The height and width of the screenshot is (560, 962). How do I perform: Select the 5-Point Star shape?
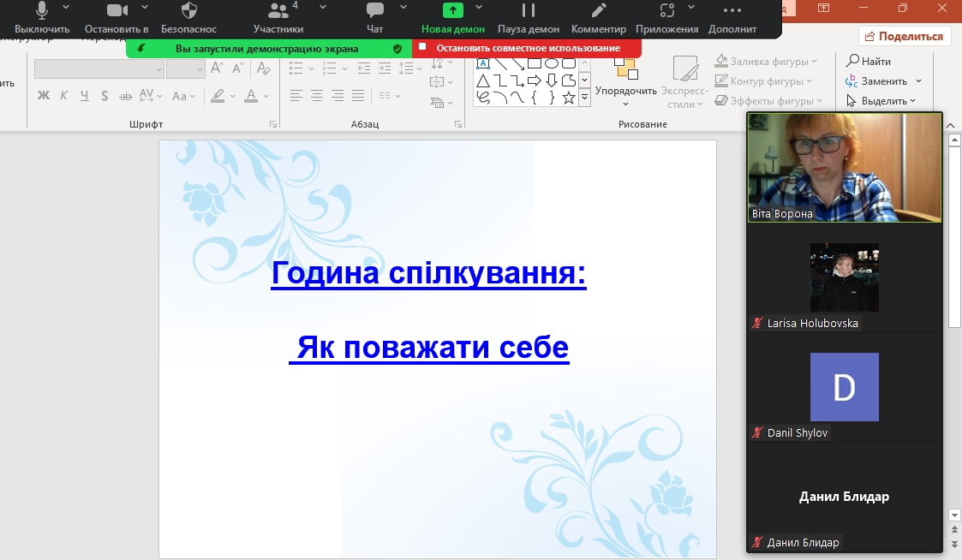569,98
